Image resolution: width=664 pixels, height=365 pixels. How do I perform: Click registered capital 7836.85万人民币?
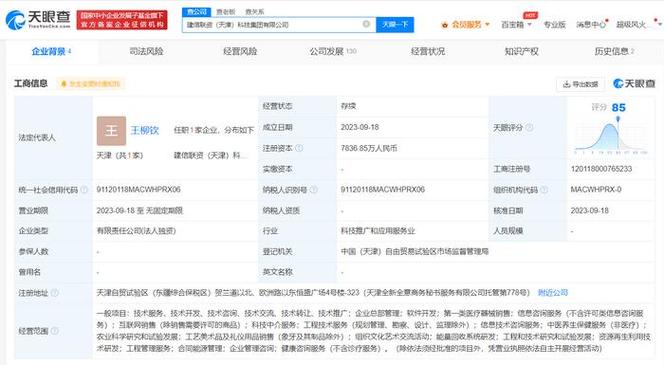coord(369,148)
